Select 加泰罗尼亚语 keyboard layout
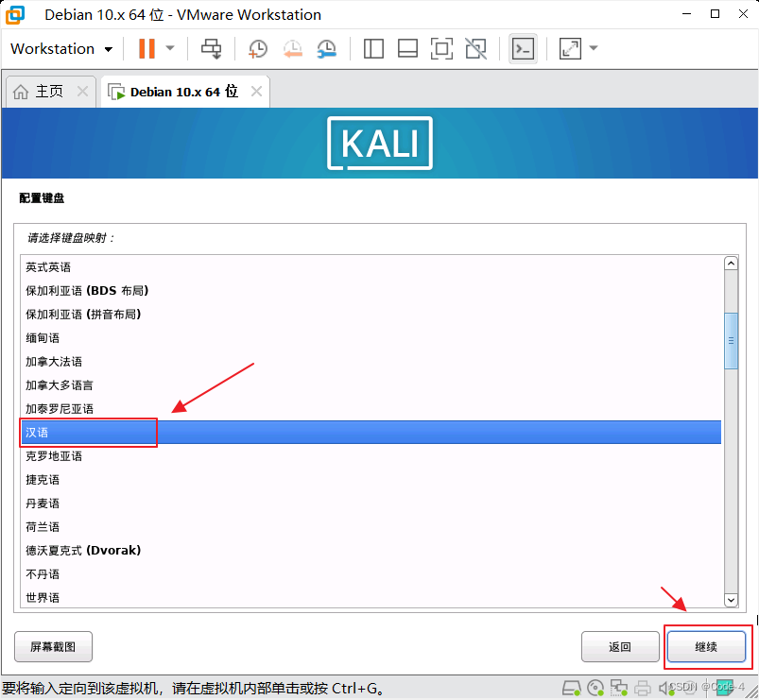759x700 pixels. 371,409
